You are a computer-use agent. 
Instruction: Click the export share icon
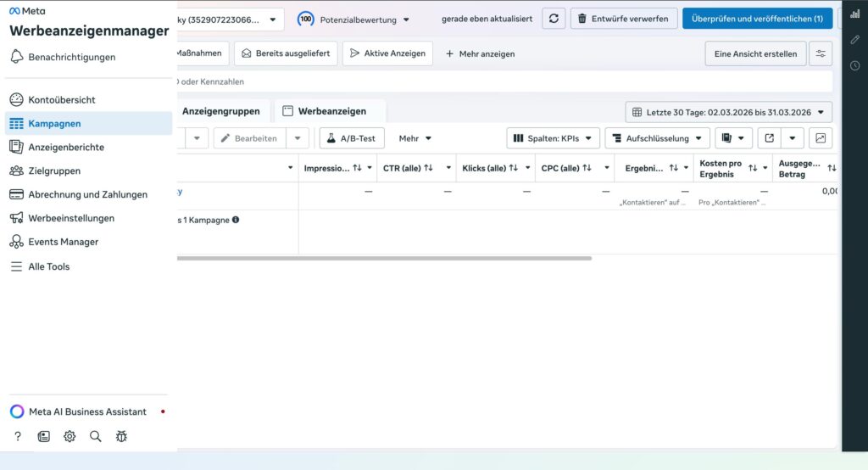point(769,138)
